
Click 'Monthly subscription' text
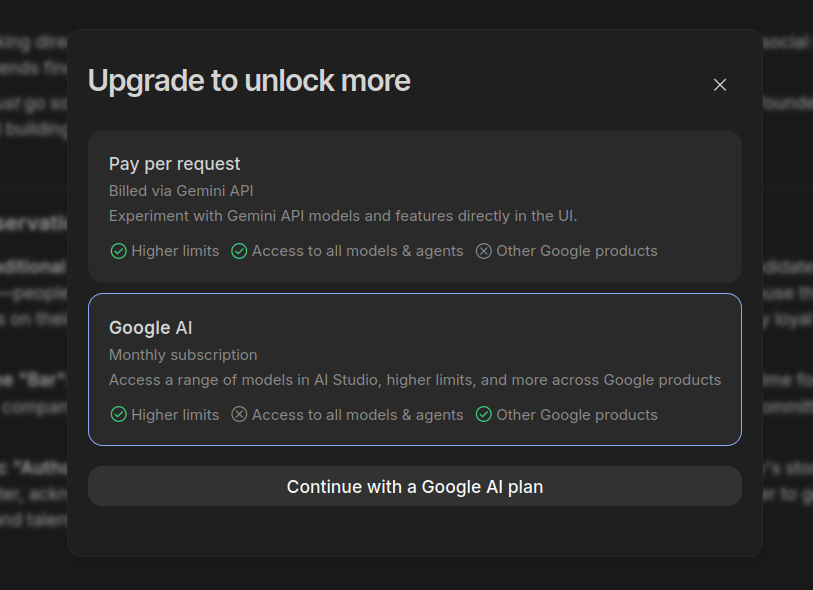coord(183,355)
